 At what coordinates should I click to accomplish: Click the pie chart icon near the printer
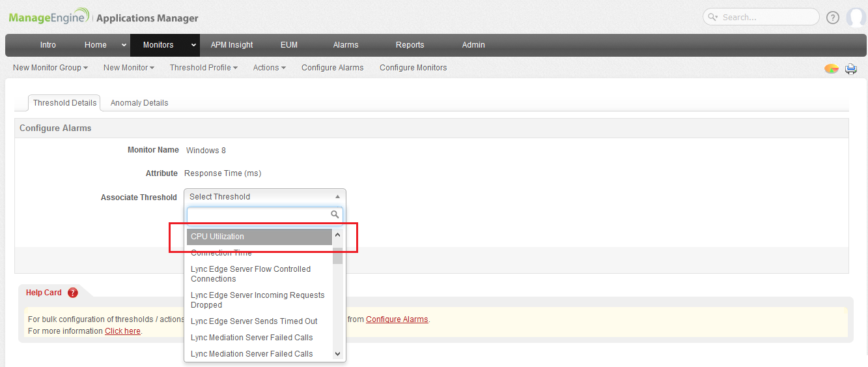pos(832,68)
